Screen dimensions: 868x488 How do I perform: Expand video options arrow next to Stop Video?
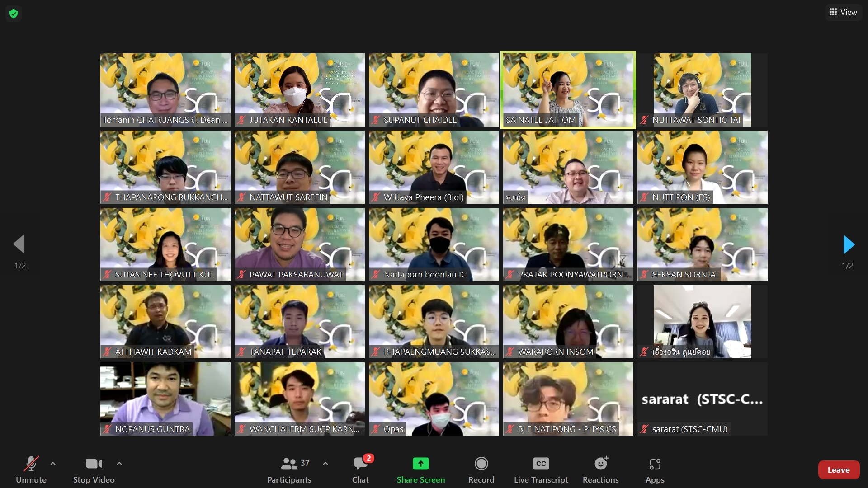point(119,464)
